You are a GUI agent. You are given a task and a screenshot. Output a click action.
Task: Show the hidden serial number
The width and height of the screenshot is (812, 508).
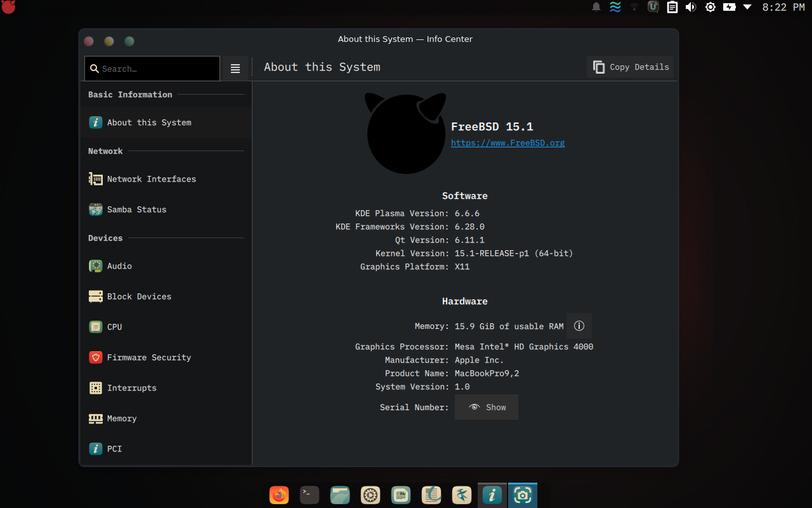(x=487, y=407)
